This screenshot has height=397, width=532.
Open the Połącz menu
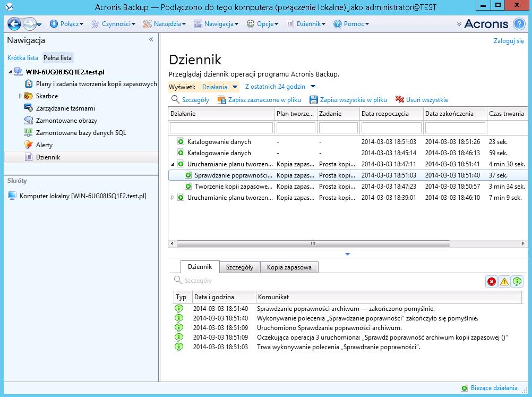pyautogui.click(x=67, y=24)
